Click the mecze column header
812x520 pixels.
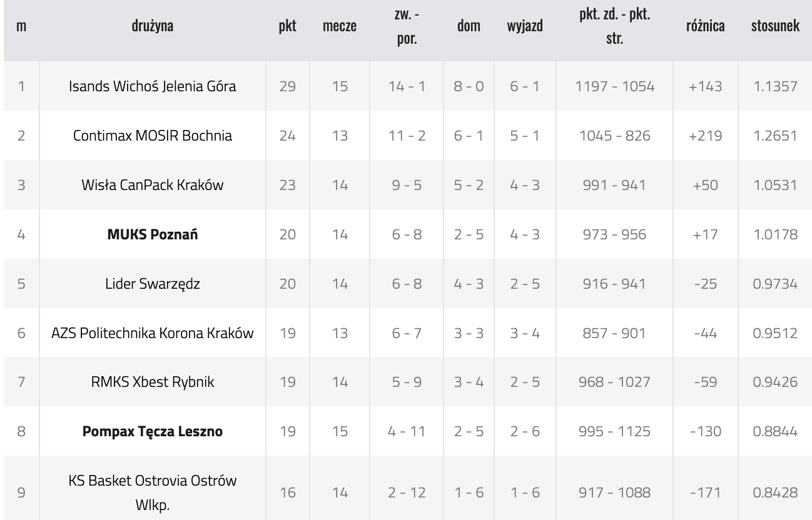tap(340, 27)
